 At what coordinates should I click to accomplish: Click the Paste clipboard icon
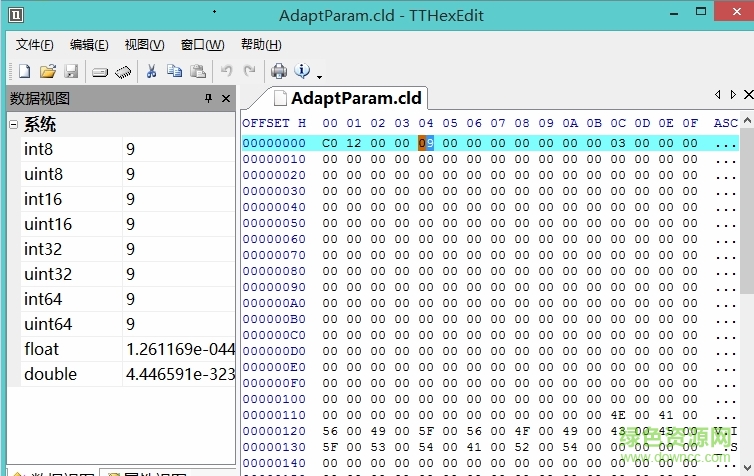pos(198,71)
